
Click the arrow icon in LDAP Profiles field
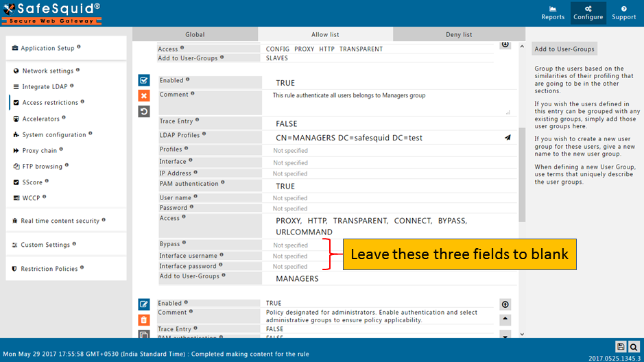(x=508, y=138)
